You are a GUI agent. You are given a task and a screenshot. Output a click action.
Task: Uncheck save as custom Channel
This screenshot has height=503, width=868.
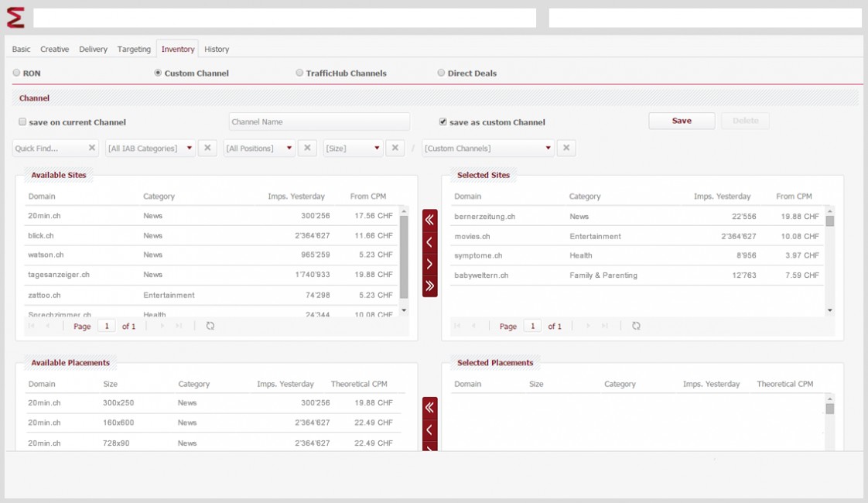point(443,121)
